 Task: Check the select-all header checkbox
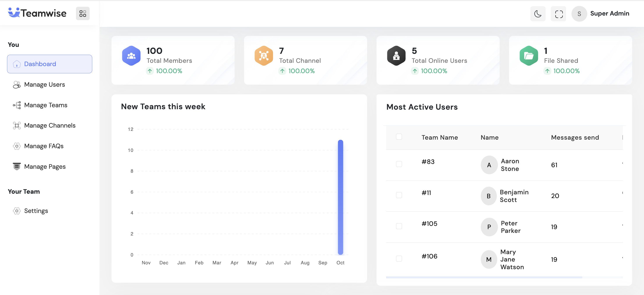(x=399, y=137)
